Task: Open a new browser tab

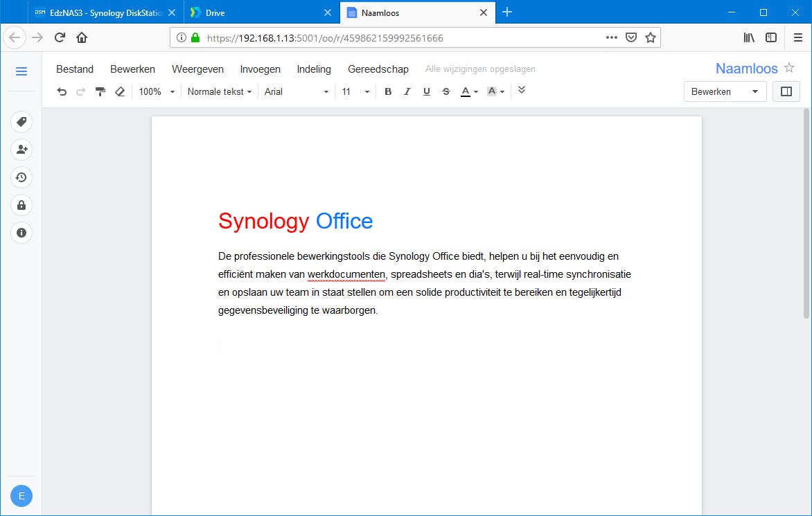Action: (507, 12)
